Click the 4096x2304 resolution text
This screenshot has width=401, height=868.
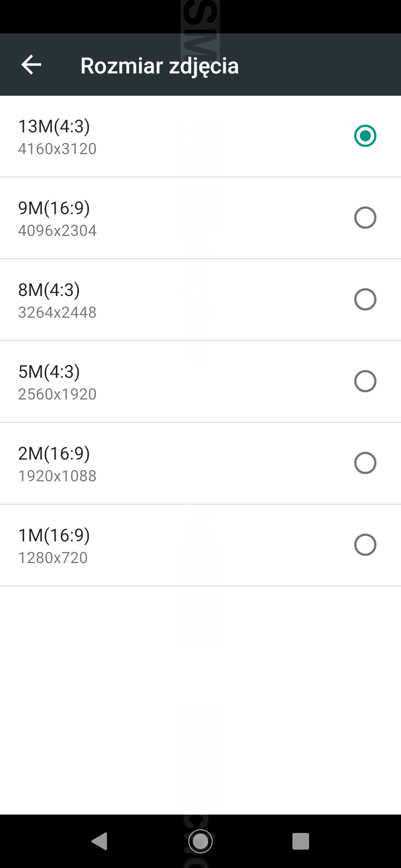tap(57, 230)
